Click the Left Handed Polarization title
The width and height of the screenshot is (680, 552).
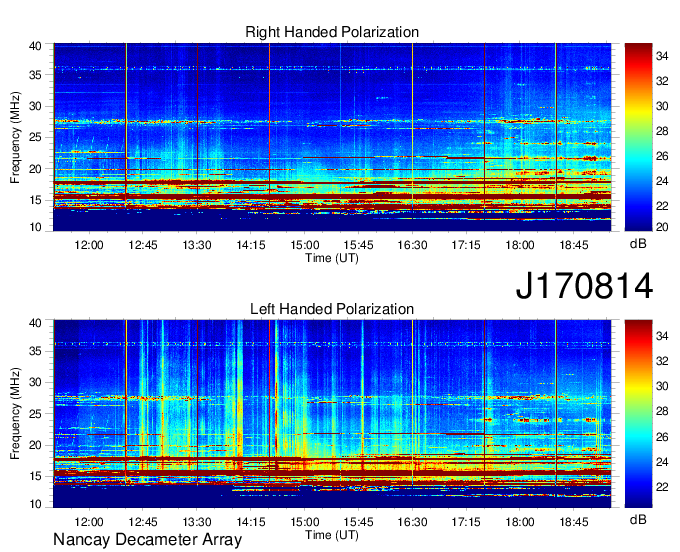tap(332, 309)
